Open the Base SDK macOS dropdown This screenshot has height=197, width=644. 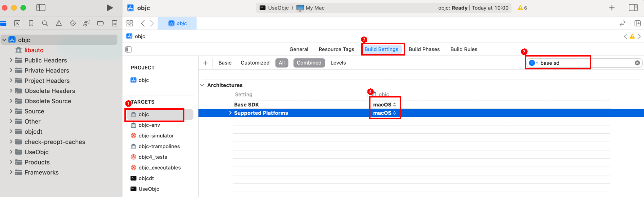coord(384,105)
